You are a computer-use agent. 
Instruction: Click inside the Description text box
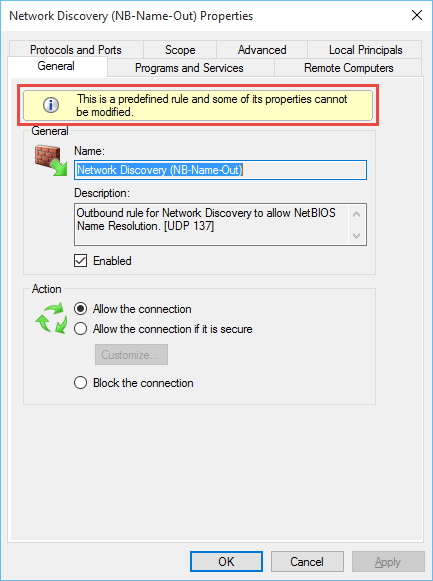point(211,224)
